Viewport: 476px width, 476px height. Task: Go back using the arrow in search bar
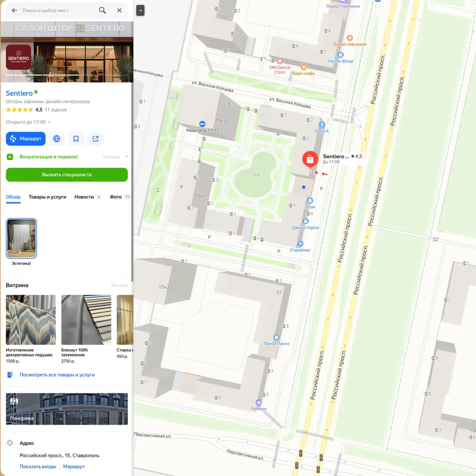click(x=14, y=10)
